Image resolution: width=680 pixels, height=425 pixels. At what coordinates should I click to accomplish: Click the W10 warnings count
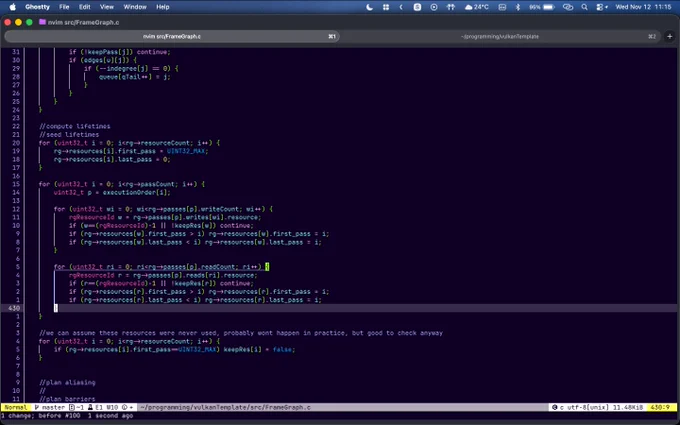[112, 407]
